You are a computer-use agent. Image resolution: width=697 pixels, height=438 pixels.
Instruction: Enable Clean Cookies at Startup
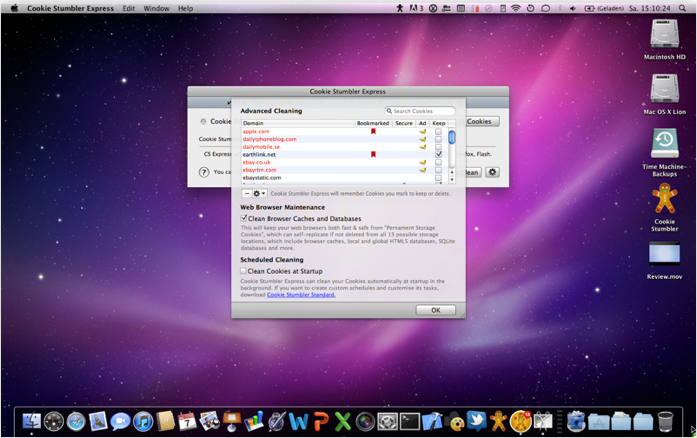coord(243,271)
